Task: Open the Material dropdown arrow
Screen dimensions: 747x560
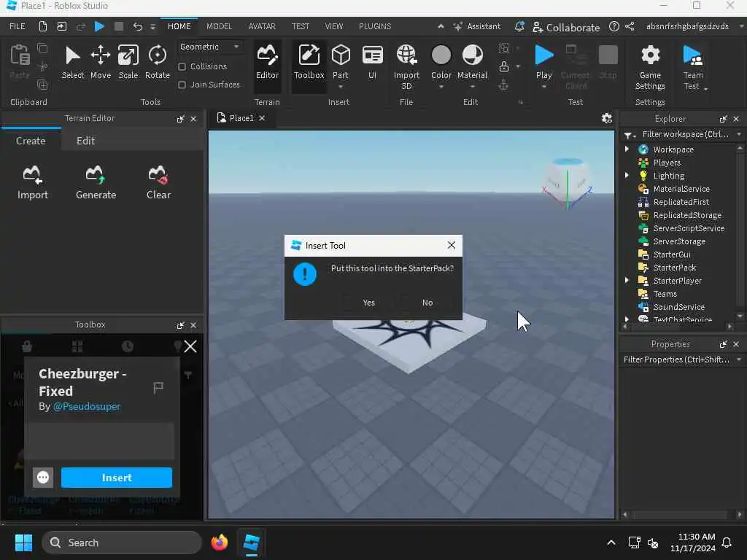Action: 472,87
